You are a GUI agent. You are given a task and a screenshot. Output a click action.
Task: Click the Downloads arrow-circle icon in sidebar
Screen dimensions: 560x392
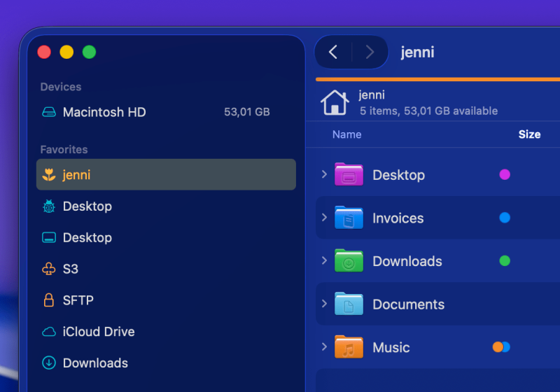point(49,363)
